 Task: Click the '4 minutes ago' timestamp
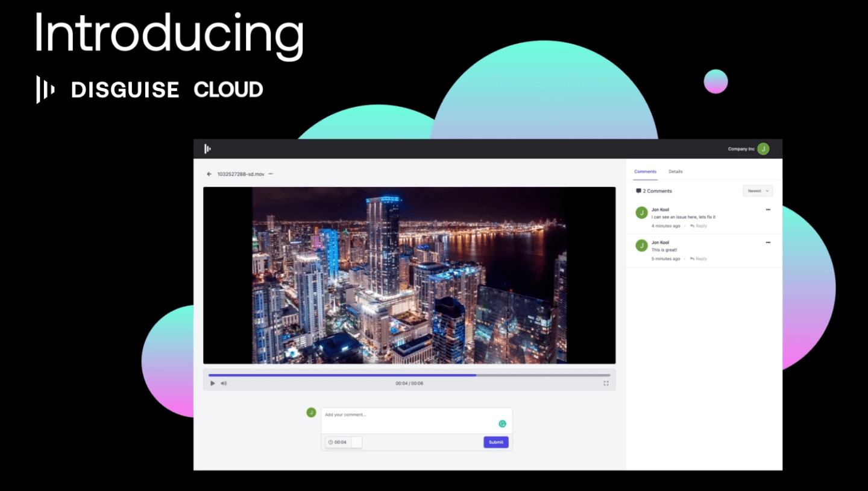666,226
